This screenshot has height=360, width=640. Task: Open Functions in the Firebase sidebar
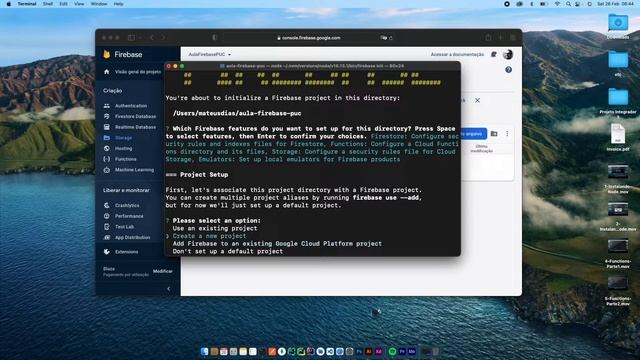click(125, 159)
